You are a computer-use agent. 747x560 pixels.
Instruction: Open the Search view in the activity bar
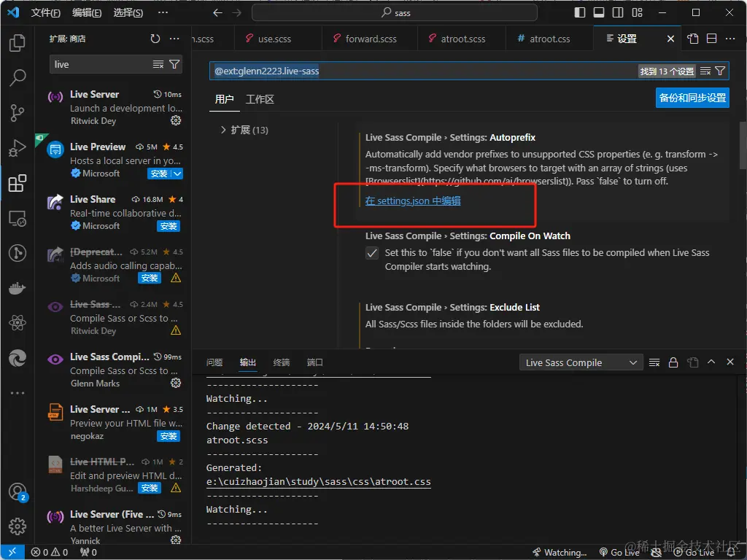[x=18, y=77]
